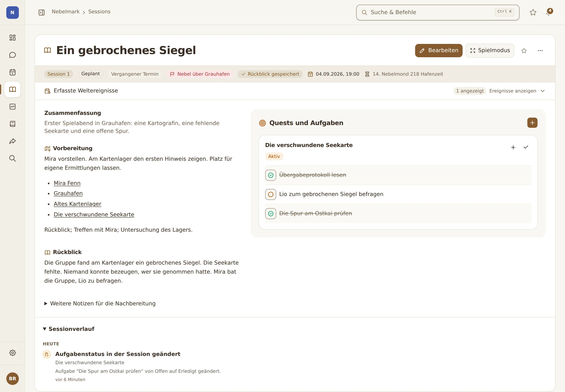Add a new quest with plus button
This screenshot has height=392, width=565.
point(532,123)
